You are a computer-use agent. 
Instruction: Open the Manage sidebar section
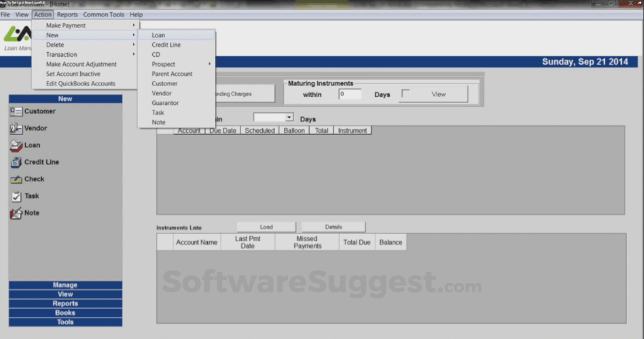(66, 285)
